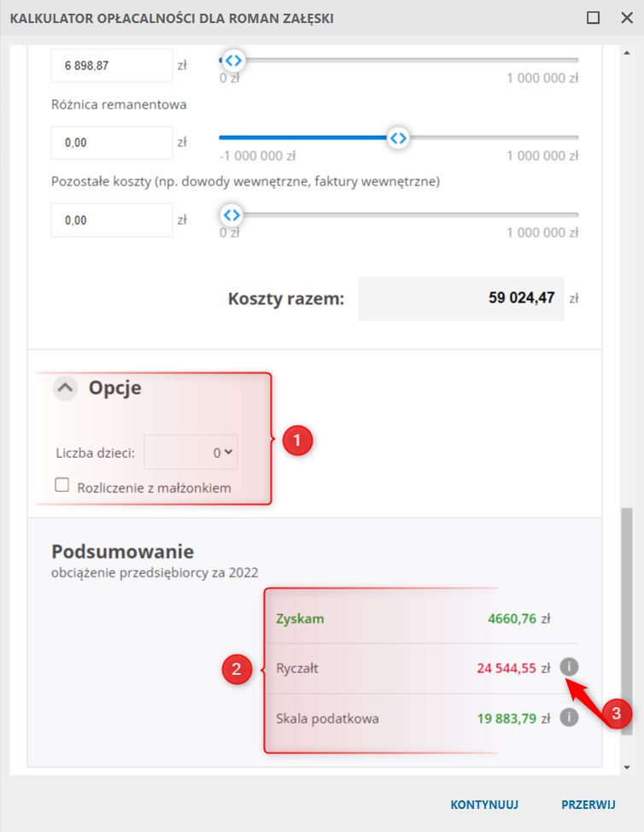
Task: Click the info icon next to Skala podatkowa
Action: pos(569,718)
